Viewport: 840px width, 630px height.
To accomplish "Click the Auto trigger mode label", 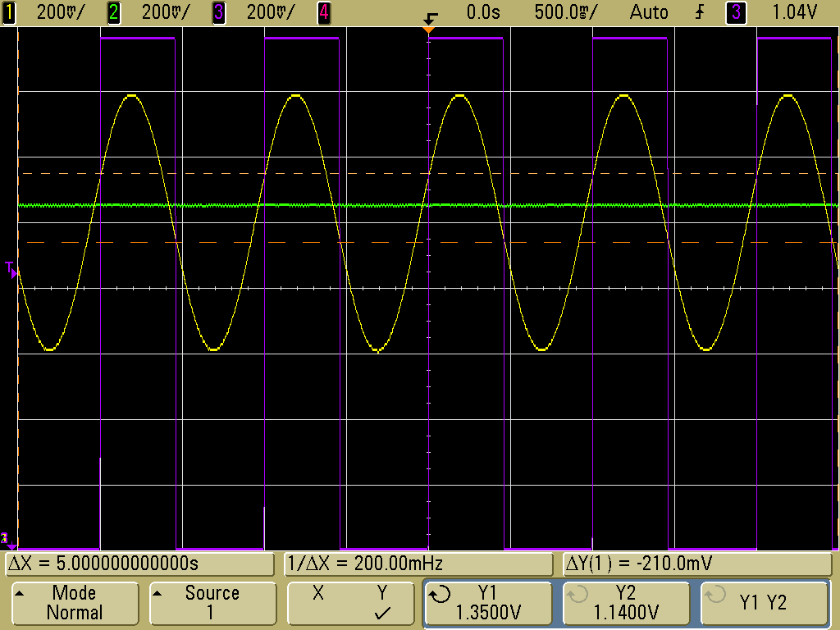I will [x=648, y=12].
